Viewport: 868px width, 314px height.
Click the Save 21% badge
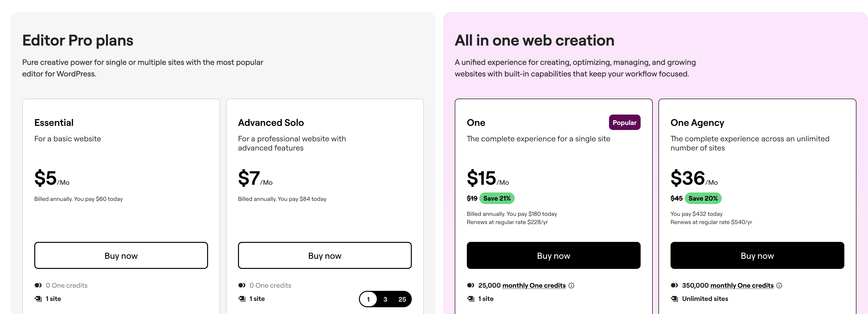(x=497, y=198)
